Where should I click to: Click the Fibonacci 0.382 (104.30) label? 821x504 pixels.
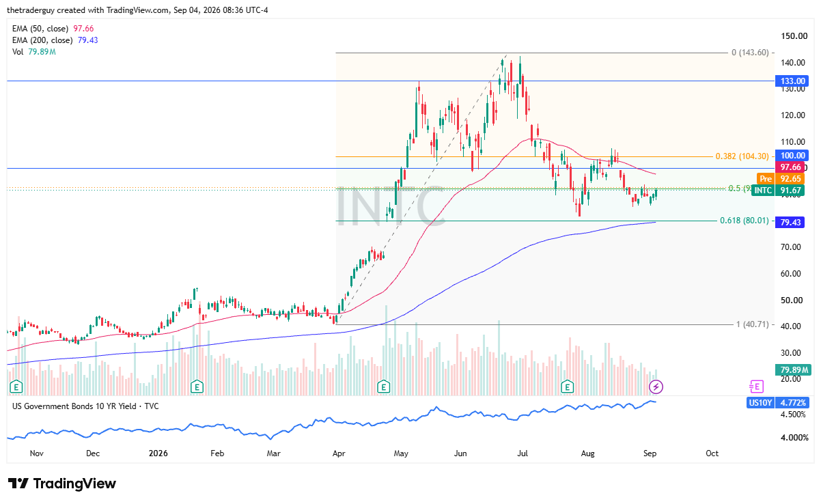(x=743, y=156)
